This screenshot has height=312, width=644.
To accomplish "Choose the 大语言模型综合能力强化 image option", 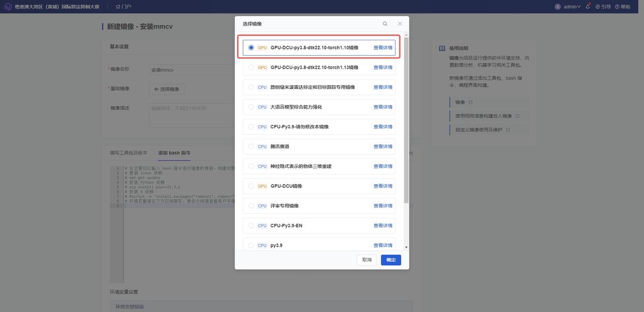I will [251, 107].
